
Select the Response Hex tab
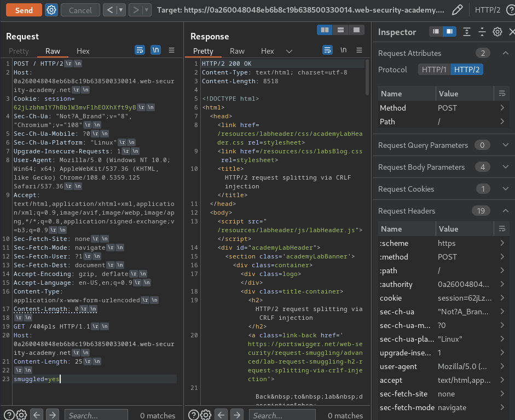point(268,51)
